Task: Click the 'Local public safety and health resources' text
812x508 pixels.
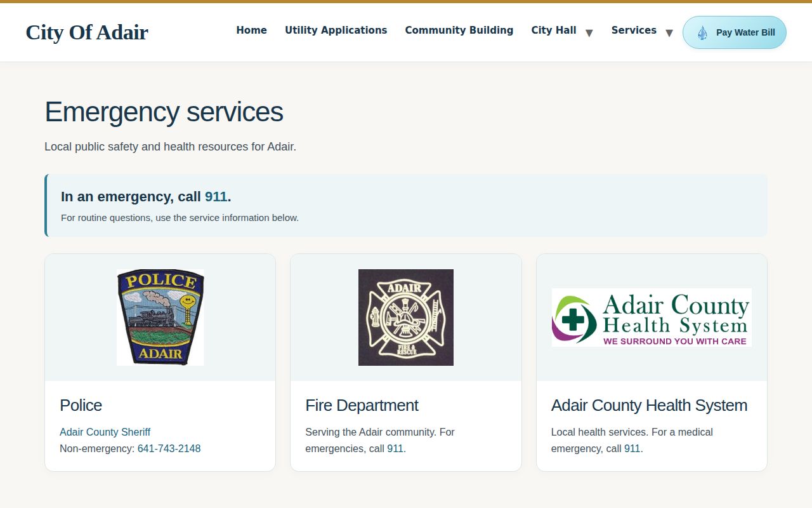Action: tap(170, 147)
